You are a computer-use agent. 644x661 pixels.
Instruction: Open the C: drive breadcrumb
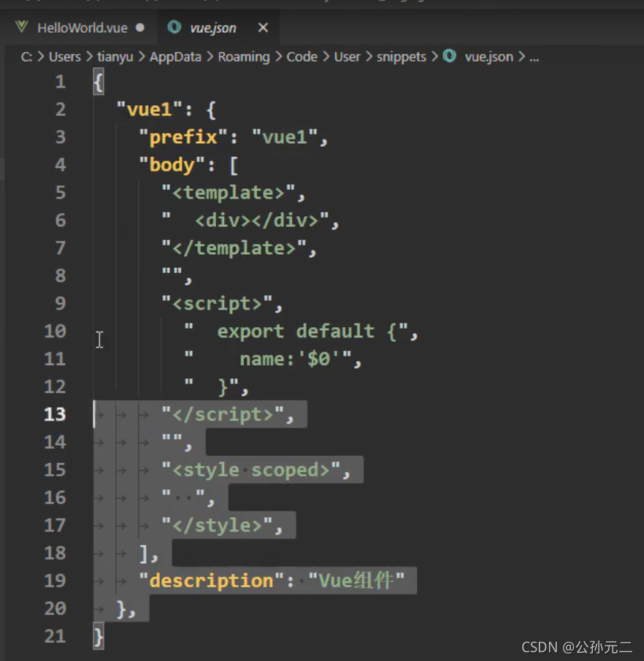(x=26, y=56)
